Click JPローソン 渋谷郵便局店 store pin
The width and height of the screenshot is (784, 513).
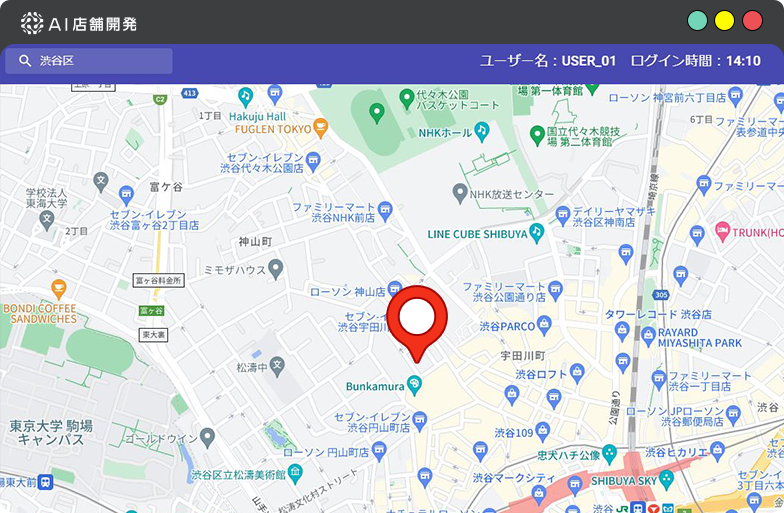tap(733, 415)
